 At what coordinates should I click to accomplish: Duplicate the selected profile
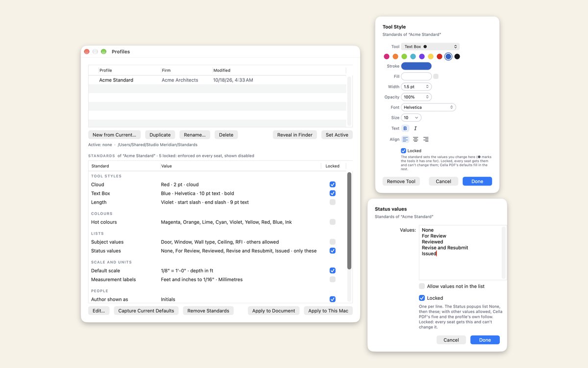160,135
